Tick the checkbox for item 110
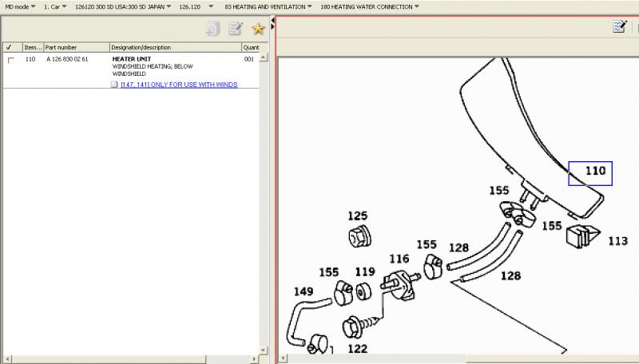This screenshot has width=639, height=364. click(10, 60)
